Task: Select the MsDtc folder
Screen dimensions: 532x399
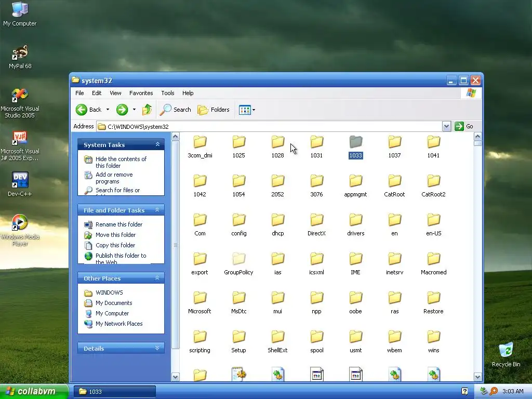Action: pyautogui.click(x=239, y=303)
